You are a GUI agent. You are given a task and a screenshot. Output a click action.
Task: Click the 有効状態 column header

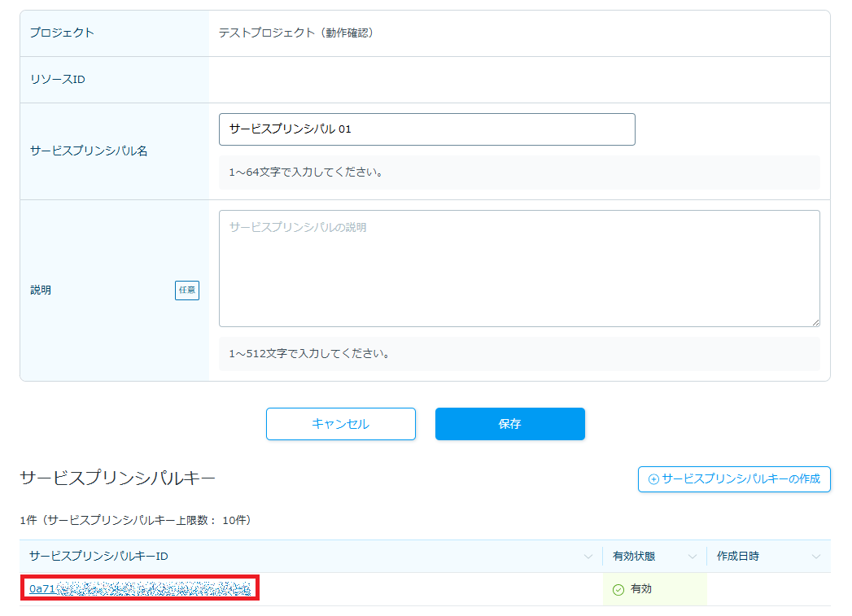tap(634, 556)
